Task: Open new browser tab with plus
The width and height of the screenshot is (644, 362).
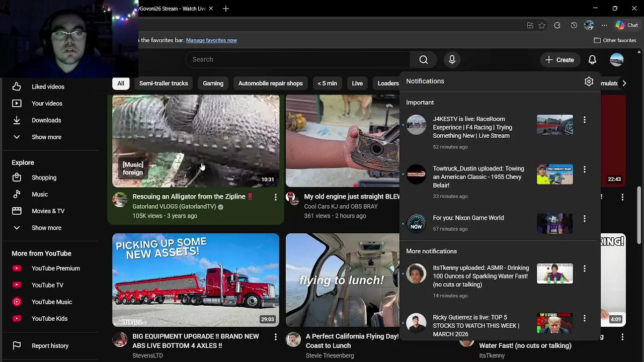Action: click(226, 9)
